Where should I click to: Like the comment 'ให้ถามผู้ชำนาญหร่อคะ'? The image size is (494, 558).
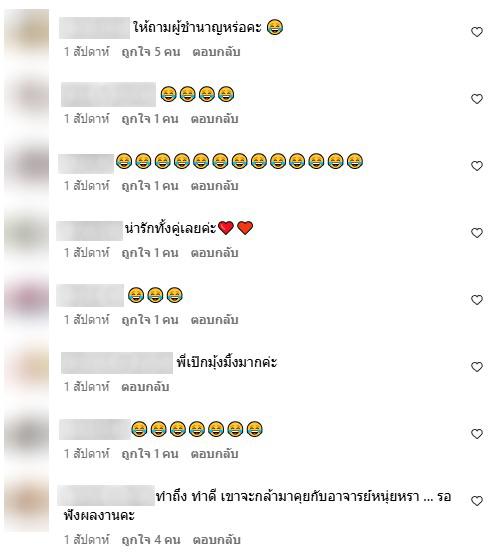(477, 32)
